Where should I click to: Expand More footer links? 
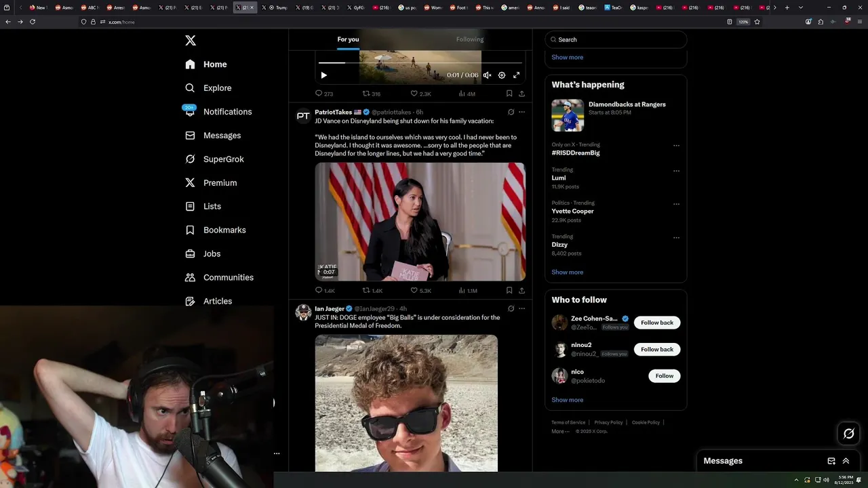coord(560,431)
